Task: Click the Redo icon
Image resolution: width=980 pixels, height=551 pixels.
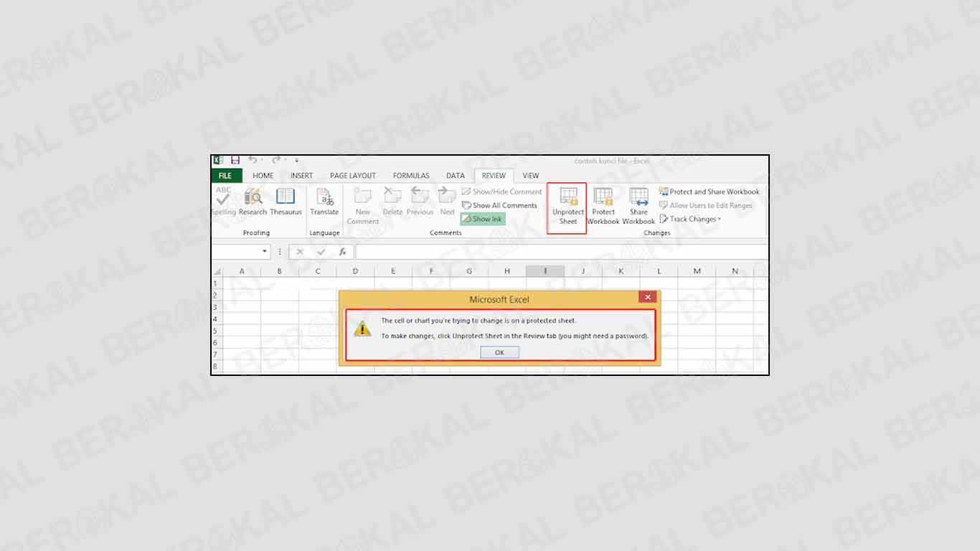Action: (x=275, y=161)
